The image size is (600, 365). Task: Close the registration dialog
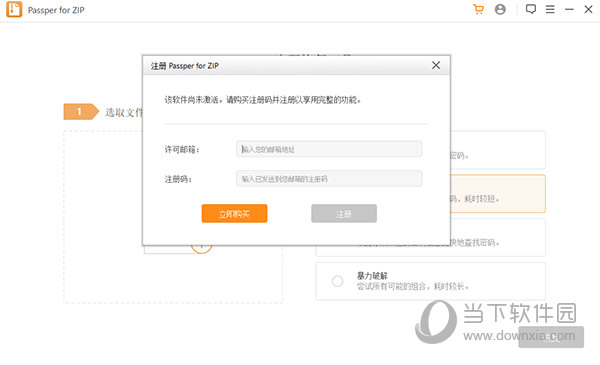pyautogui.click(x=436, y=65)
